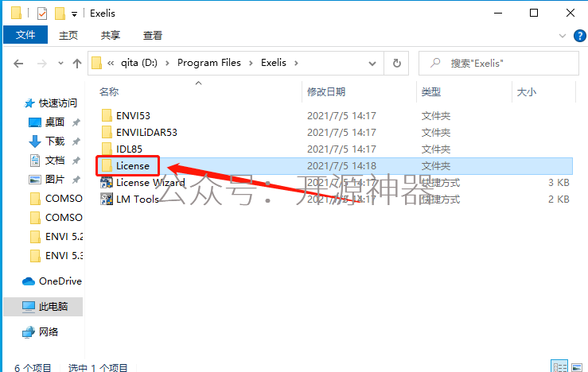
Task: Click the 3 KB size cell
Action: point(559,183)
